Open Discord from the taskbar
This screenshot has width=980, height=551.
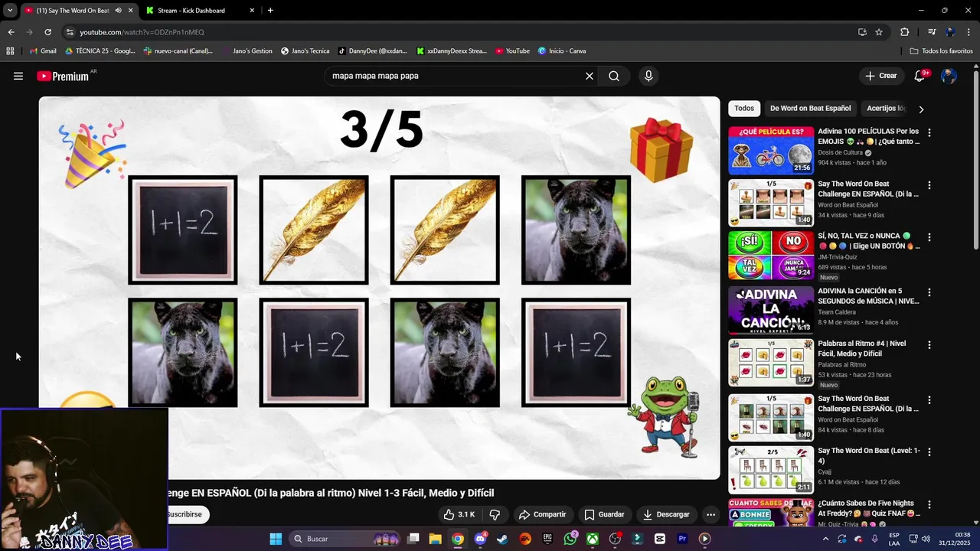(480, 539)
